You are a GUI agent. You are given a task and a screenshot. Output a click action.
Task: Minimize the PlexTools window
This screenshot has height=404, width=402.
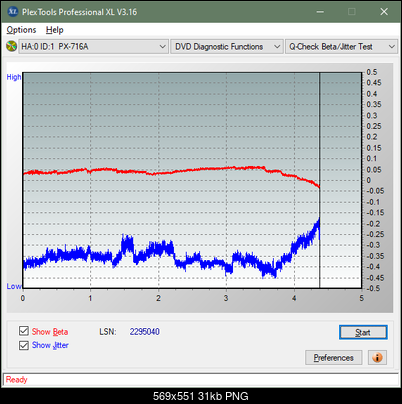tap(320, 12)
